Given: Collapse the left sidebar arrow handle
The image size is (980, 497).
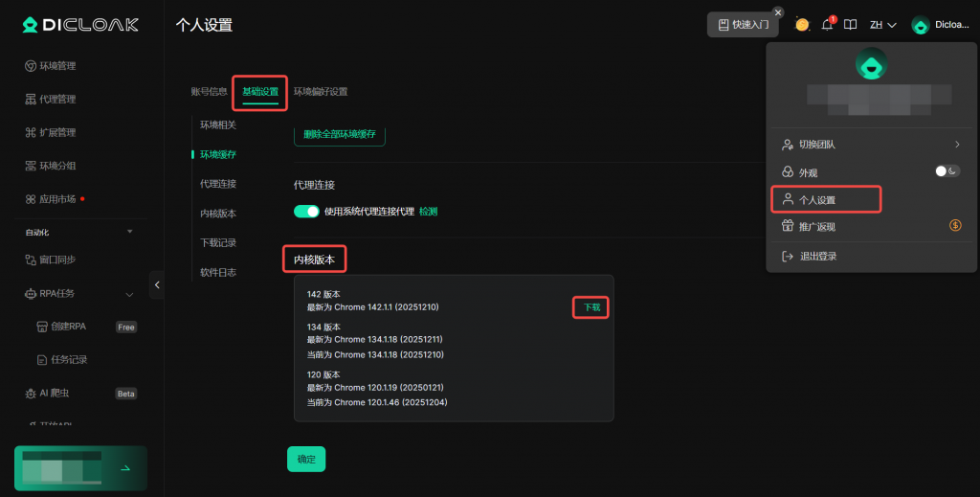Looking at the screenshot, I should click(157, 284).
